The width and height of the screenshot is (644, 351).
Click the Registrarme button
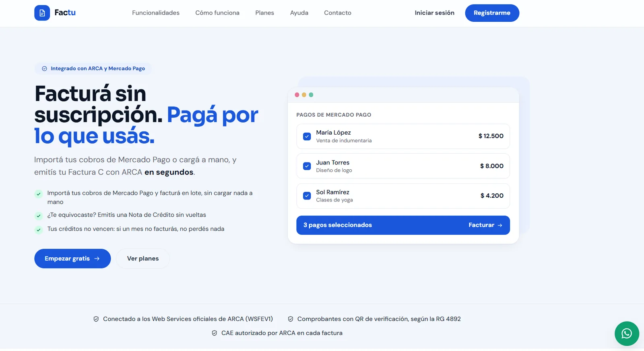[492, 13]
